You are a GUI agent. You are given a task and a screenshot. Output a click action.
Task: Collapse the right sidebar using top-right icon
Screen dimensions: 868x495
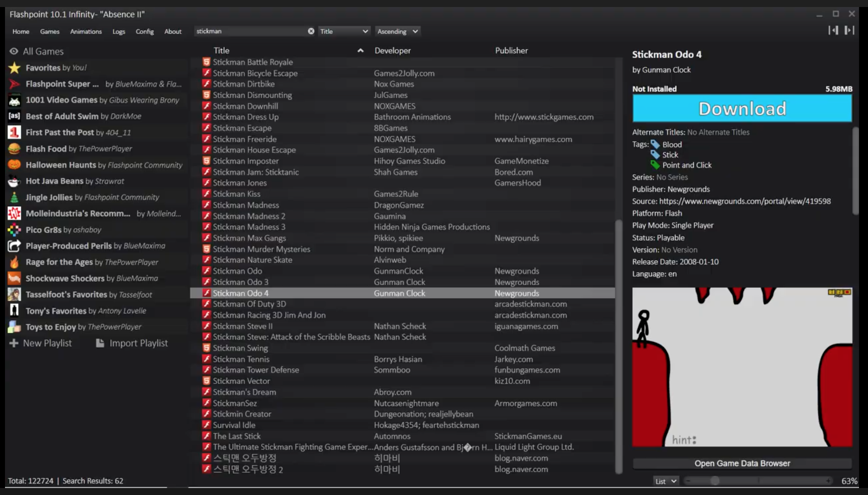[849, 31]
